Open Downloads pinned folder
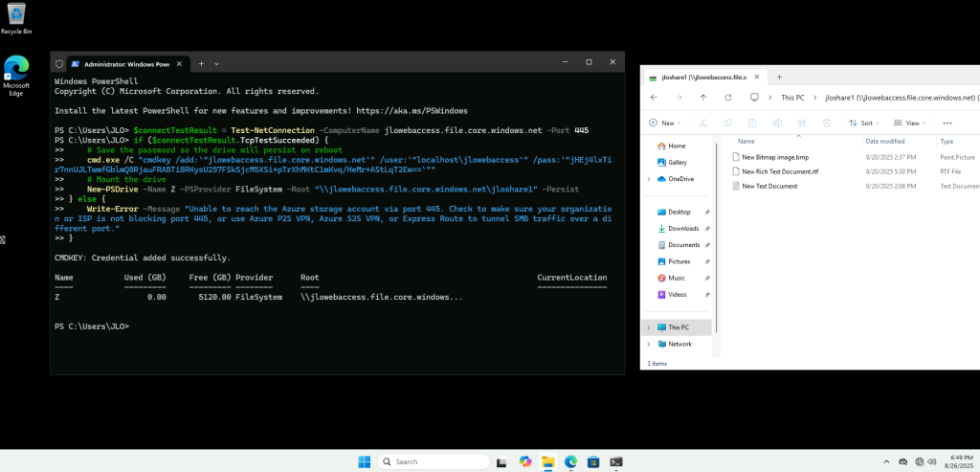The image size is (980, 472). point(683,228)
